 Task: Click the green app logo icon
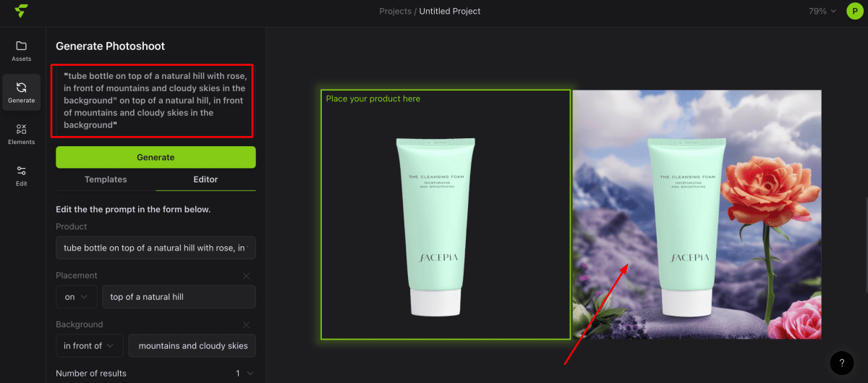click(x=22, y=11)
